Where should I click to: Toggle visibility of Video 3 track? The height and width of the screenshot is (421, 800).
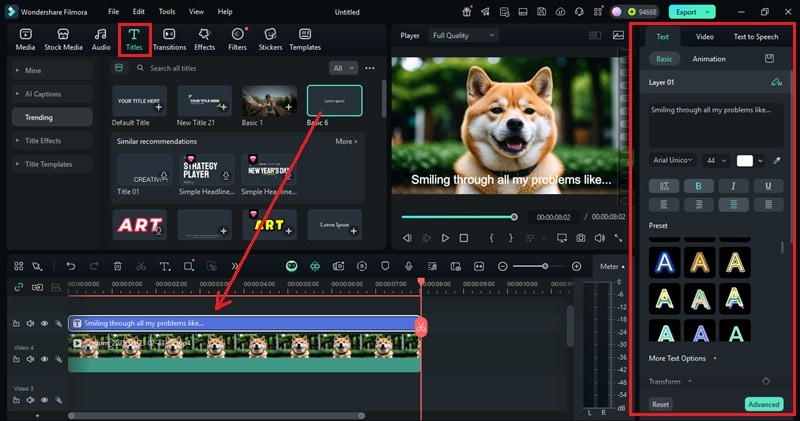tap(44, 400)
